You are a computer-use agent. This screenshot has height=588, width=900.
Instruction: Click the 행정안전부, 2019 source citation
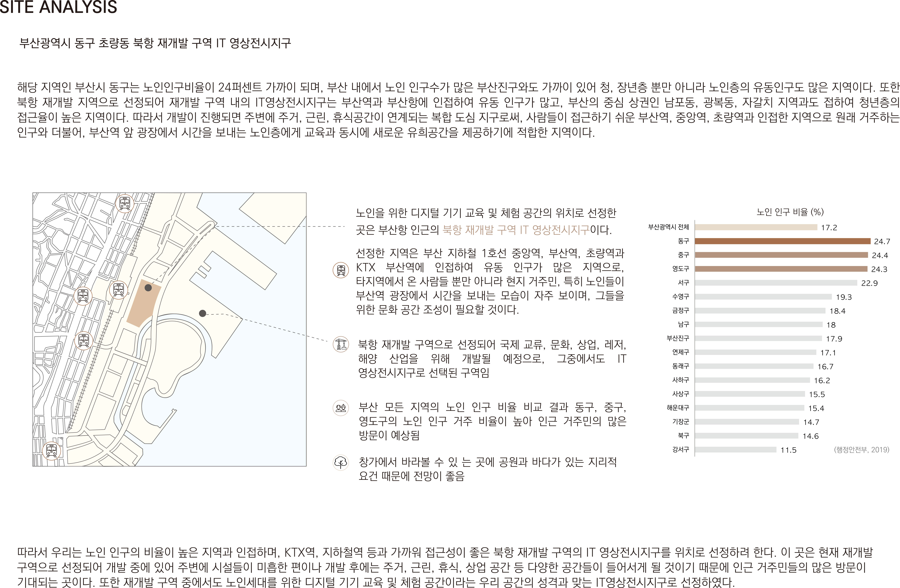[861, 450]
